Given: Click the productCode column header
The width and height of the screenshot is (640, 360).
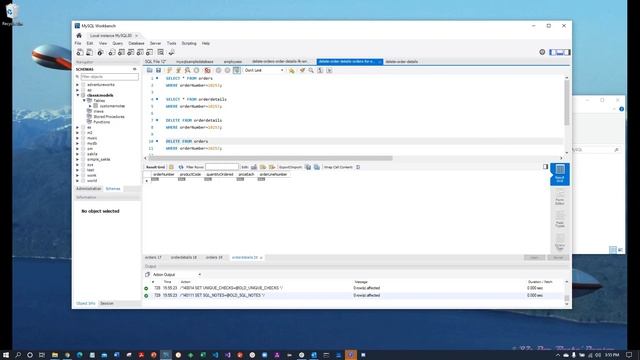Looking at the screenshot, I should click(190, 174).
